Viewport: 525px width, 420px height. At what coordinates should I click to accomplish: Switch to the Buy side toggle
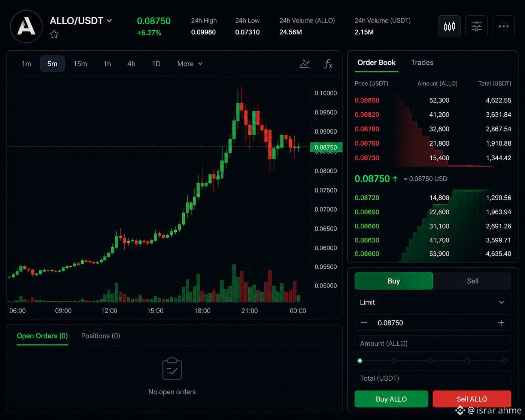[x=394, y=281]
